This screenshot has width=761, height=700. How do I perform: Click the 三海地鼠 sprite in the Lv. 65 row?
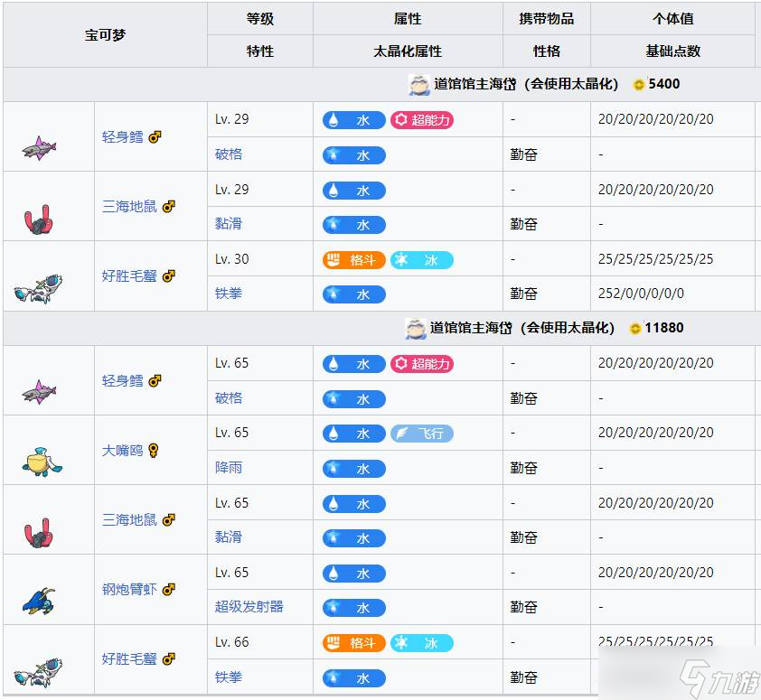pos(39,533)
